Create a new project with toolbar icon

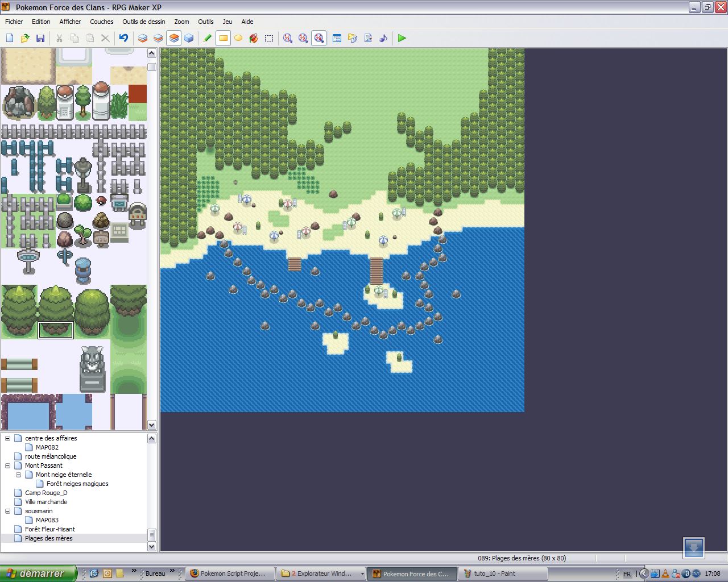tap(10, 38)
